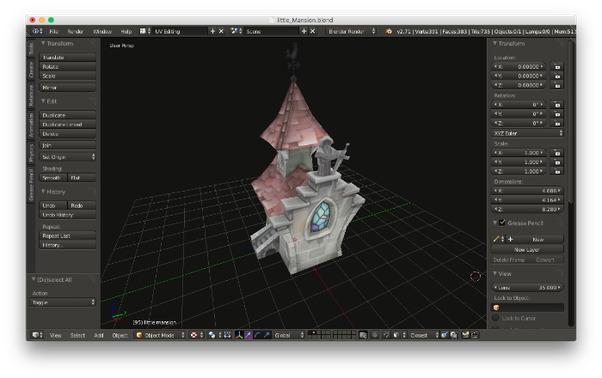
Task: Open the Render menu
Action: point(75,31)
